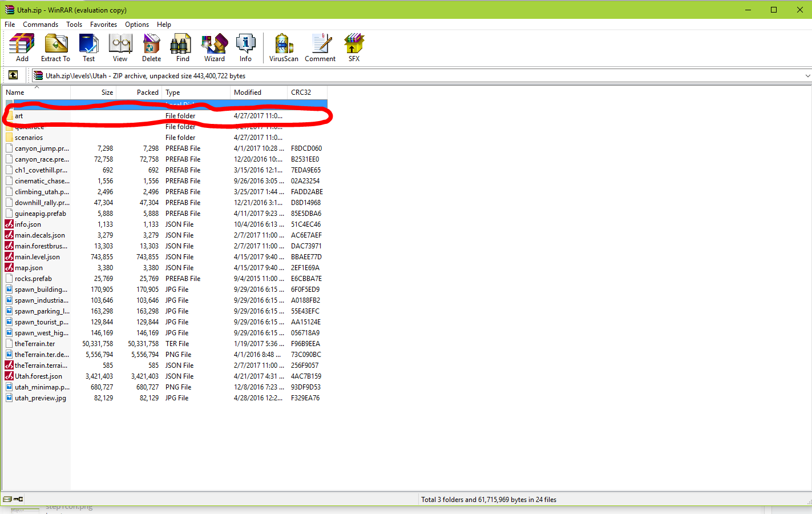This screenshot has height=514, width=812.
Task: Click the info.json file icon
Action: [x=9, y=224]
